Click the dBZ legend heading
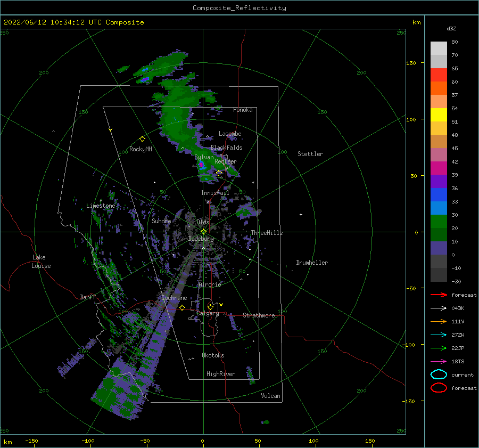This screenshot has width=479, height=448. (451, 29)
